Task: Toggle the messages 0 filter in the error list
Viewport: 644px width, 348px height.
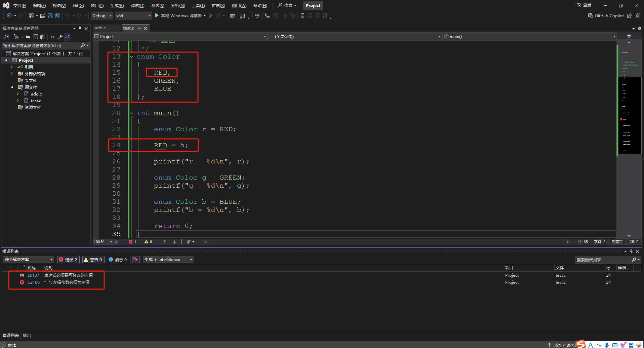Action: pyautogui.click(x=118, y=260)
